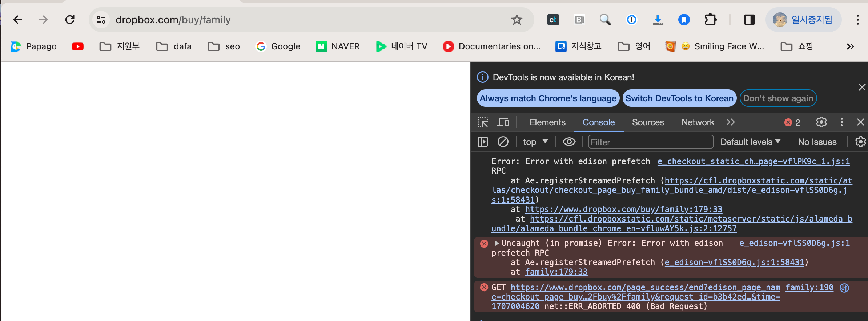Open the 지원부 bookmark folder

point(120,46)
